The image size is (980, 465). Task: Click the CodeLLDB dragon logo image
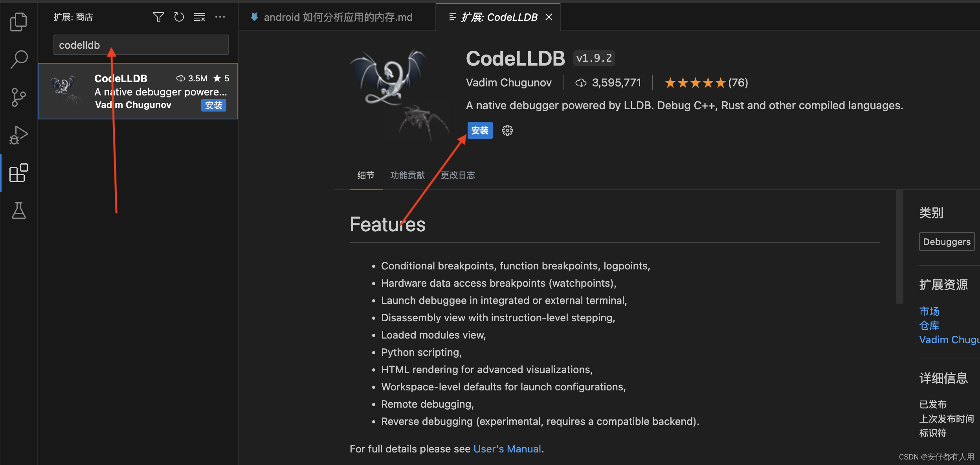tap(400, 95)
